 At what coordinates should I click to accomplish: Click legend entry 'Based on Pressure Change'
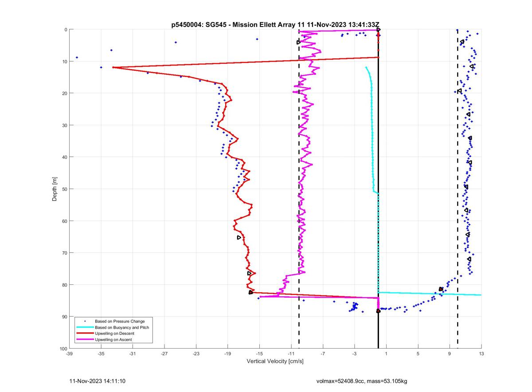point(120,321)
